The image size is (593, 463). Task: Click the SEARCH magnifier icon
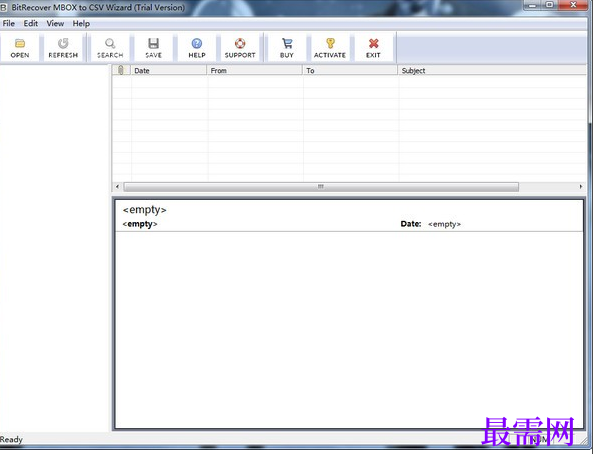click(110, 44)
